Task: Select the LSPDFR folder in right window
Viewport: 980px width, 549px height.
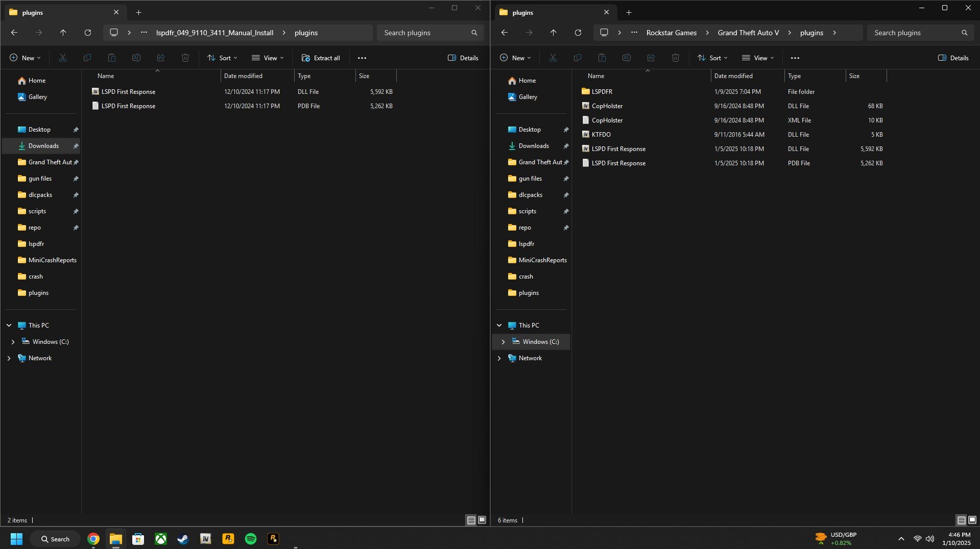Action: pyautogui.click(x=602, y=92)
